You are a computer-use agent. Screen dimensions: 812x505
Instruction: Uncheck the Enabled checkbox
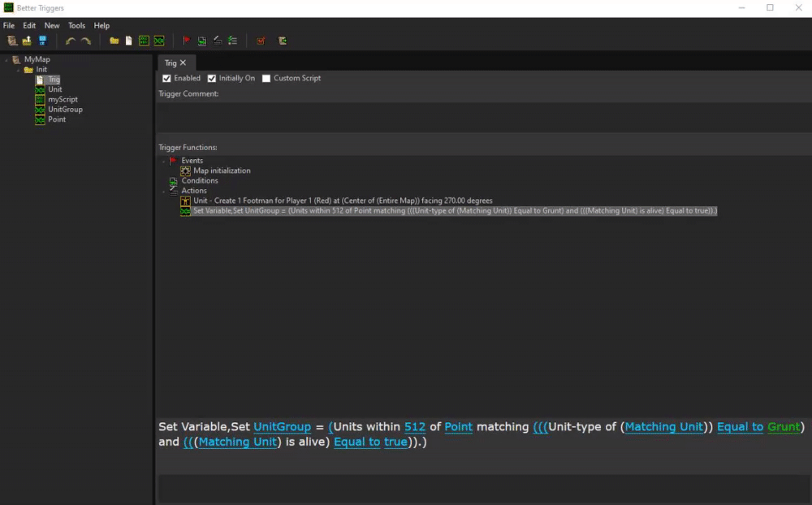click(166, 79)
